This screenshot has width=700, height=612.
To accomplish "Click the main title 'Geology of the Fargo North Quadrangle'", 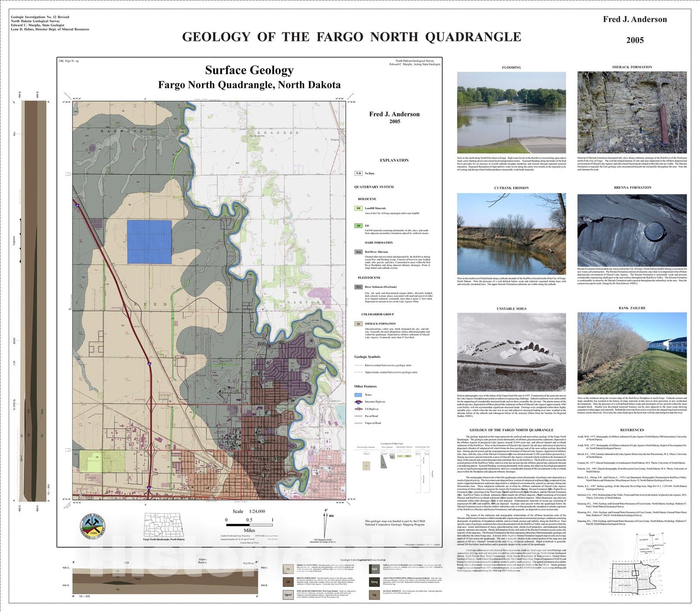I will 351,37.
